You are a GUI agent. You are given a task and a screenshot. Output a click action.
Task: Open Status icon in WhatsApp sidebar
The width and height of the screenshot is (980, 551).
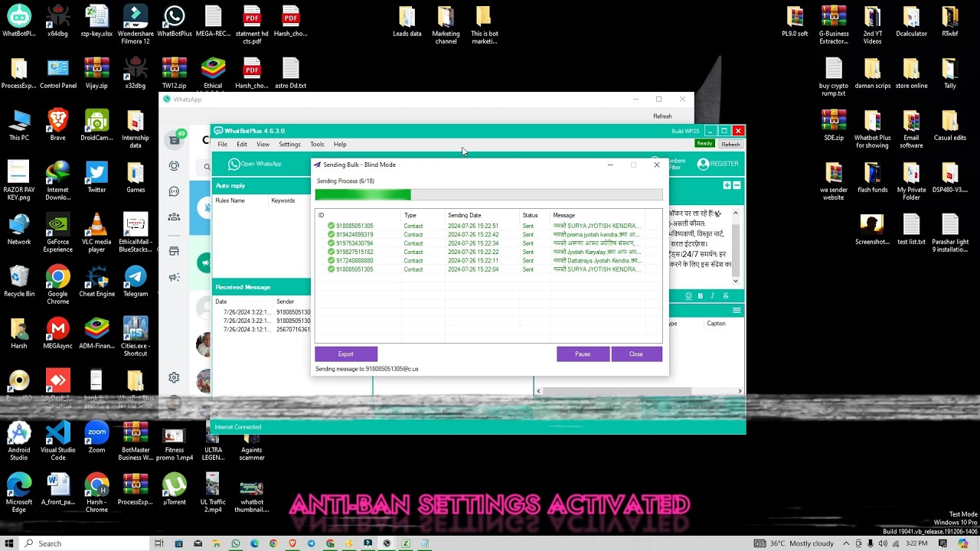tap(175, 166)
